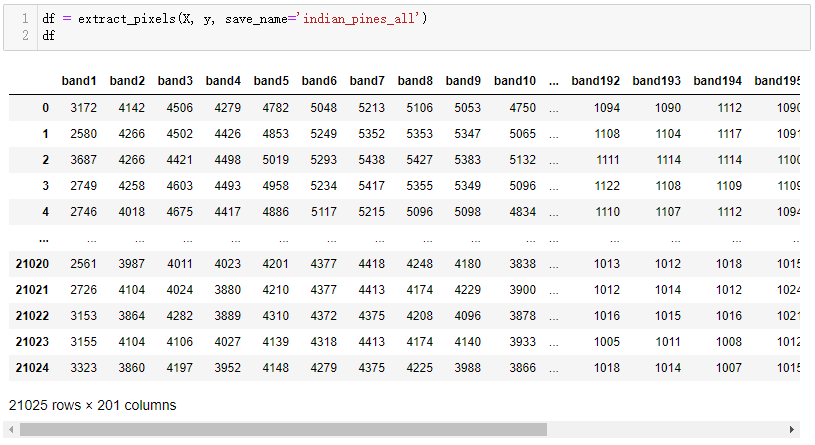Click row index 21020

point(32,264)
